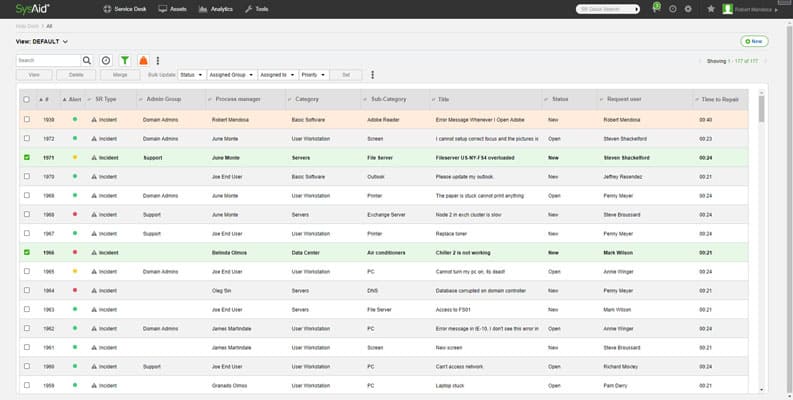Open the Status column filter
The height and width of the screenshot is (400, 793).
click(x=546, y=100)
